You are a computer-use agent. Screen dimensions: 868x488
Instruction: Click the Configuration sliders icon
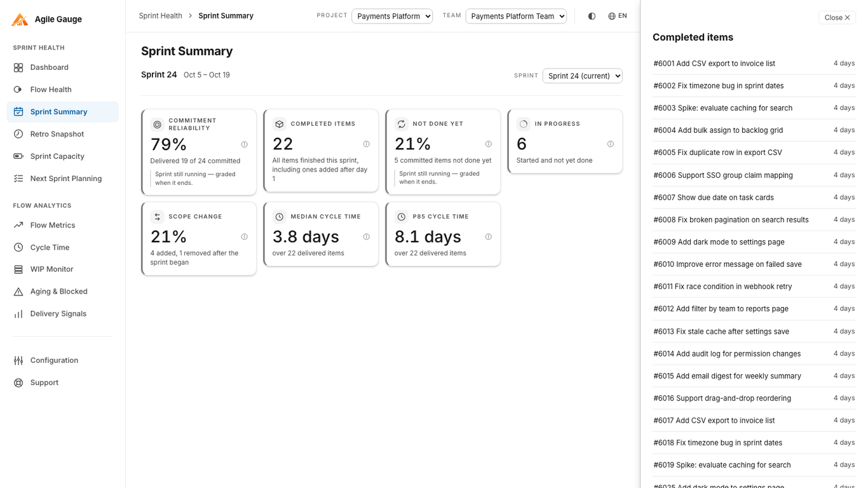pyautogui.click(x=18, y=360)
